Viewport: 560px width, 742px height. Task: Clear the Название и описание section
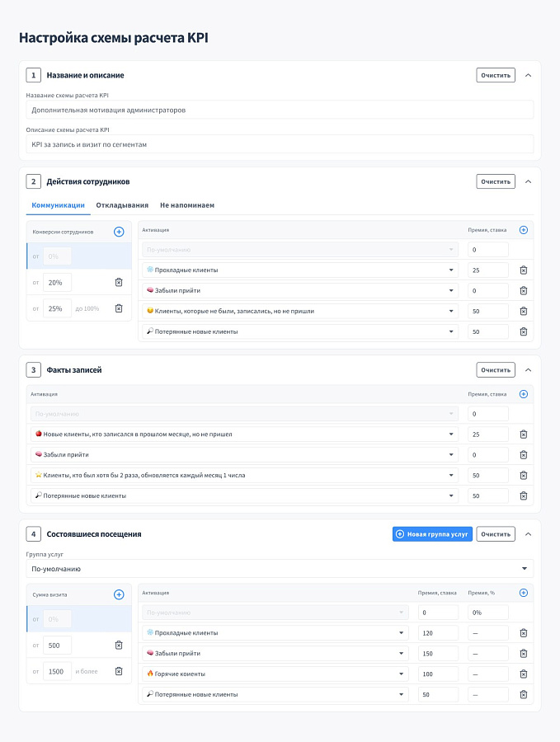click(496, 75)
